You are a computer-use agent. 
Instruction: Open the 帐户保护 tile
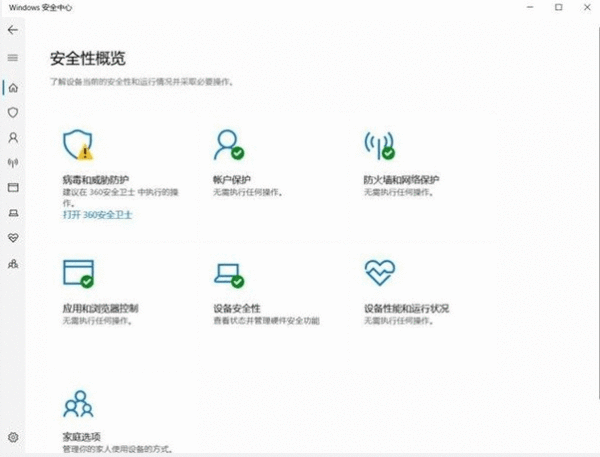click(227, 145)
